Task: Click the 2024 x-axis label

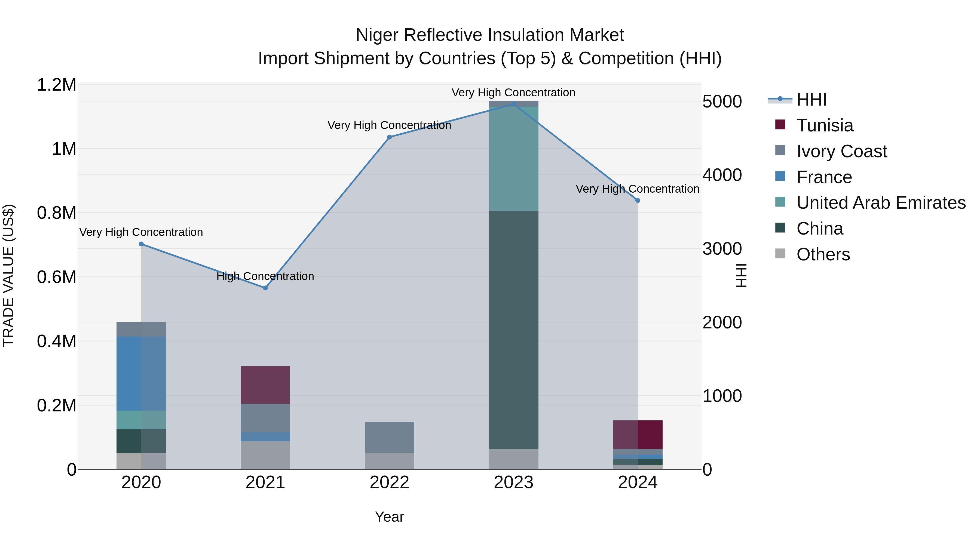Action: coord(638,482)
